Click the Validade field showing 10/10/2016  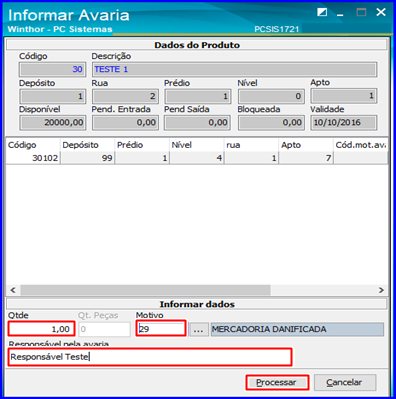[x=344, y=123]
